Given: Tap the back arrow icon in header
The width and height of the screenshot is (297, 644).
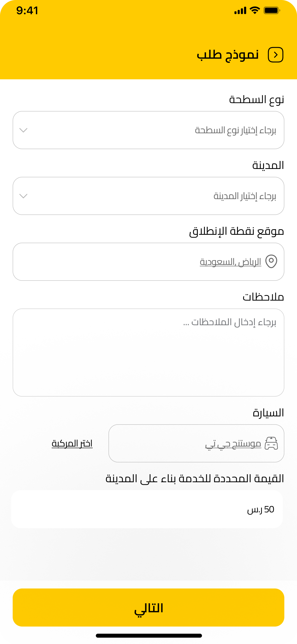Looking at the screenshot, I should click(276, 55).
